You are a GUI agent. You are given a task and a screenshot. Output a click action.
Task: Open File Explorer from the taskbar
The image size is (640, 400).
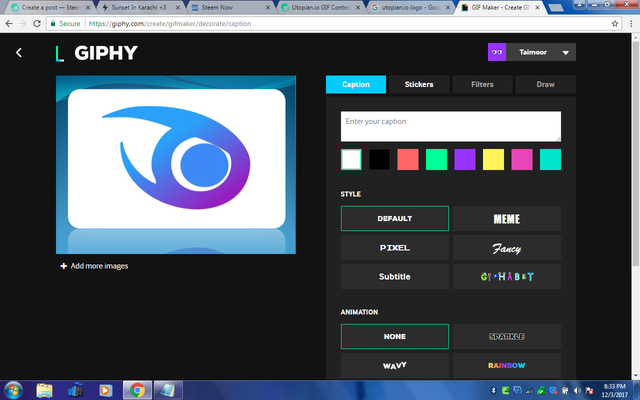click(x=44, y=391)
